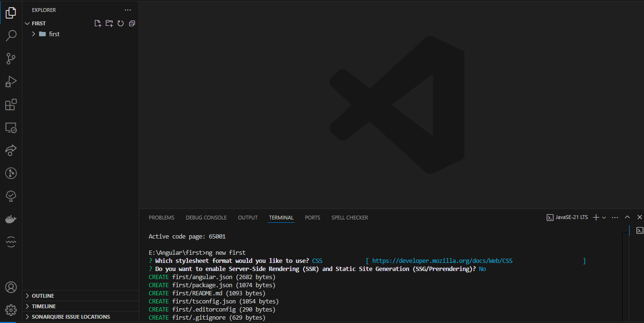Click the 'ng new first' command line
This screenshot has width=644, height=323.
(197, 253)
